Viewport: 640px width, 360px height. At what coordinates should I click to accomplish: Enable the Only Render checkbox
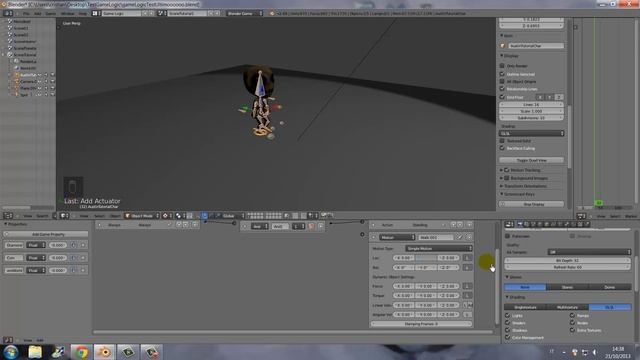coord(502,65)
